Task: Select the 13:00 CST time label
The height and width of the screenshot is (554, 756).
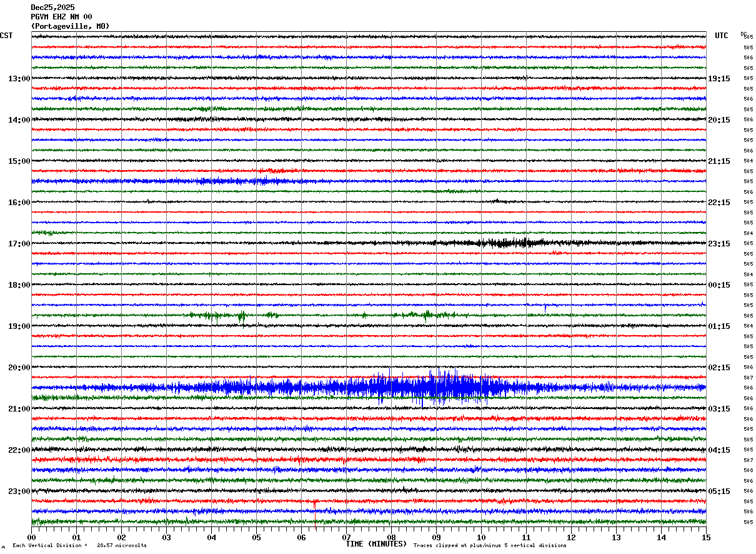Action: 19,79
